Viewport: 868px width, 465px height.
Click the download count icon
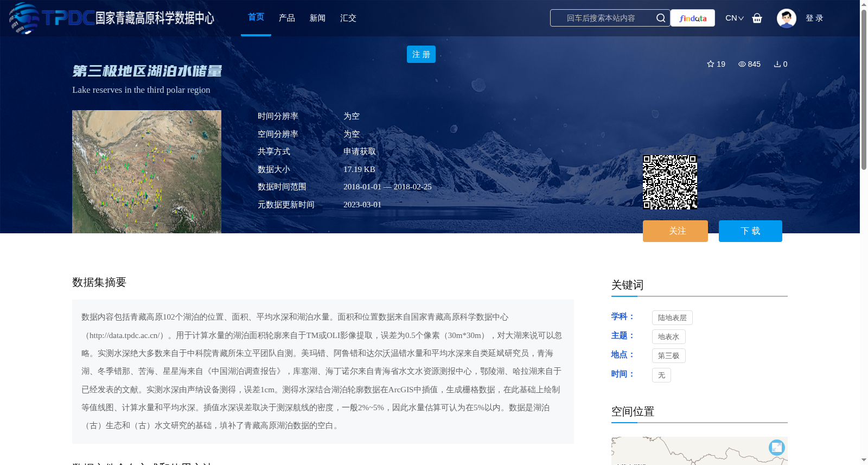pos(777,64)
